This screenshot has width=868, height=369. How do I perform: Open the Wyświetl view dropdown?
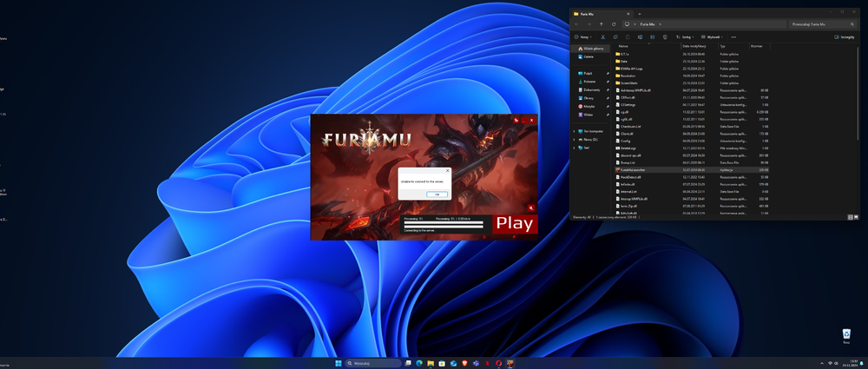[712, 37]
